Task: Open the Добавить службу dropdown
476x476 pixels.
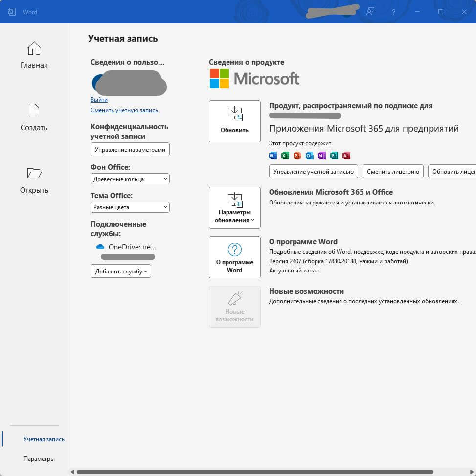Action: [x=121, y=271]
